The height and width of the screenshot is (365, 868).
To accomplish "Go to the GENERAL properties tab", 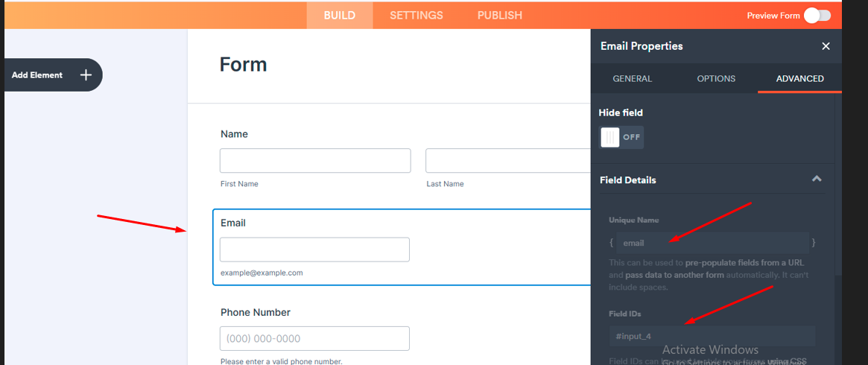I will pos(632,78).
